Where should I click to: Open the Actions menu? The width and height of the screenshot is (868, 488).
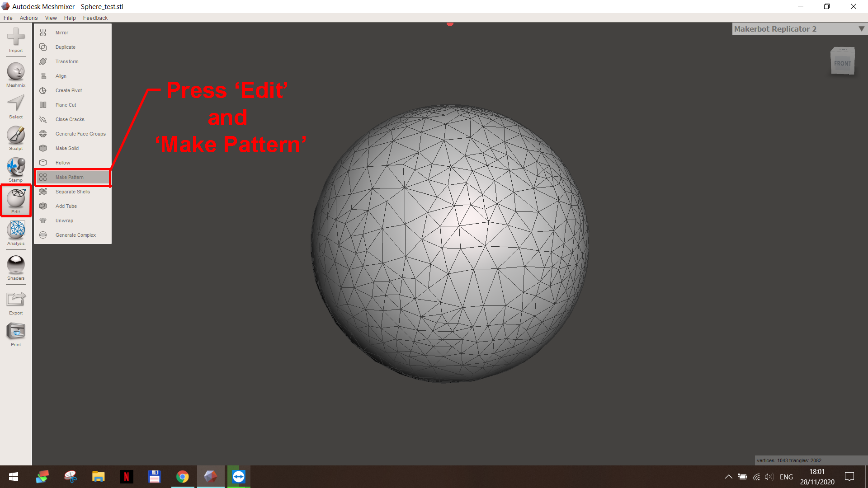click(x=28, y=18)
